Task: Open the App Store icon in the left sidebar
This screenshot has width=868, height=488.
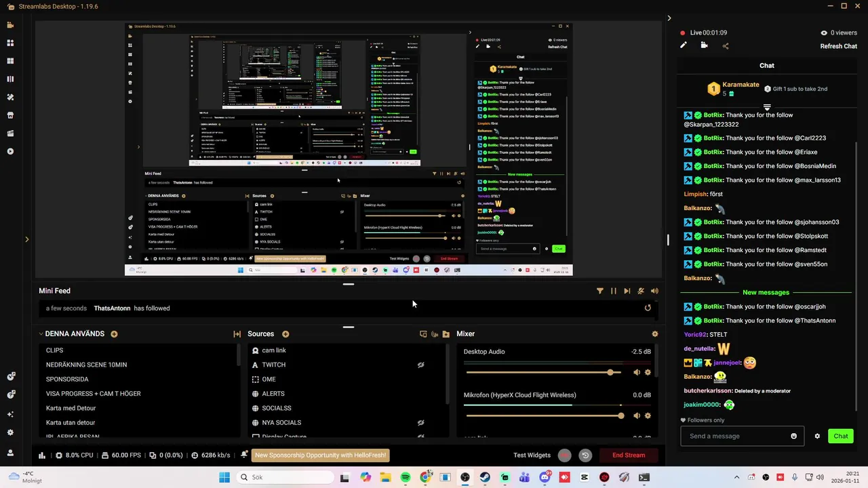Action: [10, 115]
